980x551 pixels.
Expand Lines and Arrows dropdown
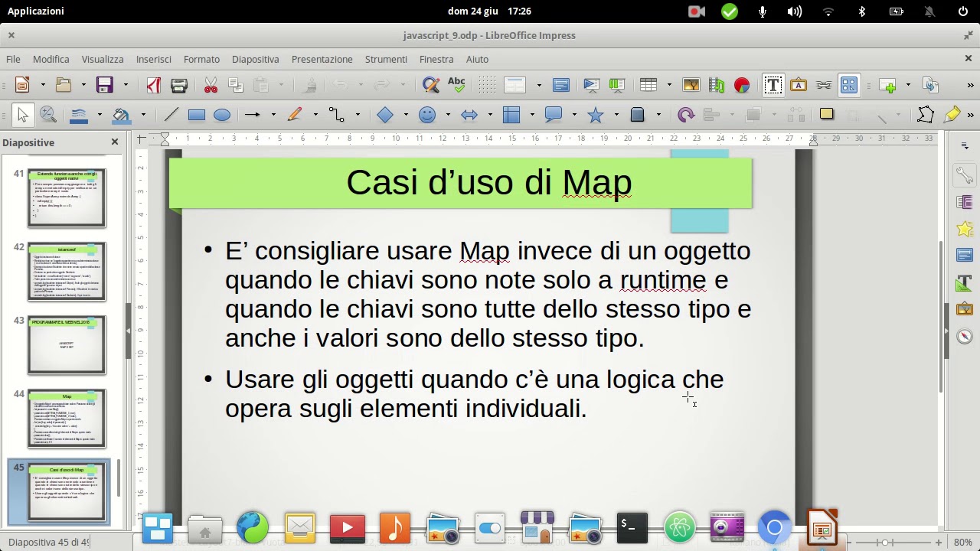(x=272, y=115)
